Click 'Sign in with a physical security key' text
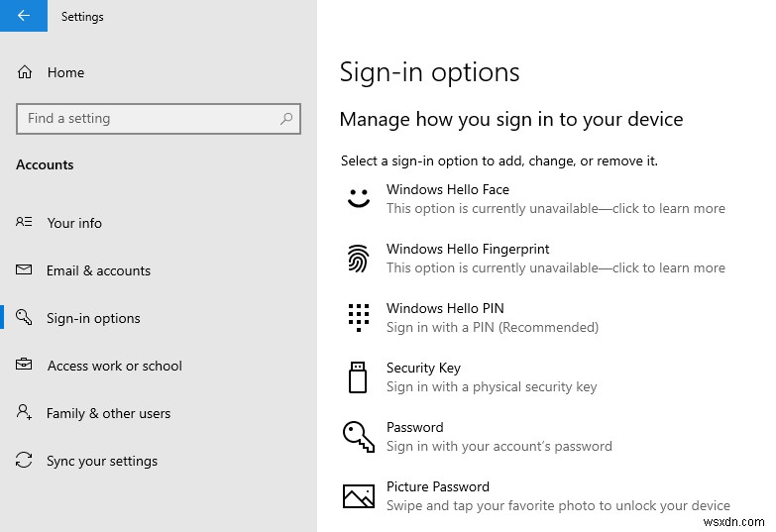This screenshot has width=776, height=532. [x=492, y=386]
